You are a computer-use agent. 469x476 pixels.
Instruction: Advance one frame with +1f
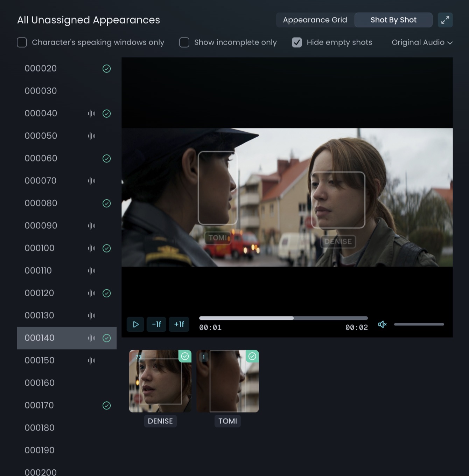coord(179,324)
